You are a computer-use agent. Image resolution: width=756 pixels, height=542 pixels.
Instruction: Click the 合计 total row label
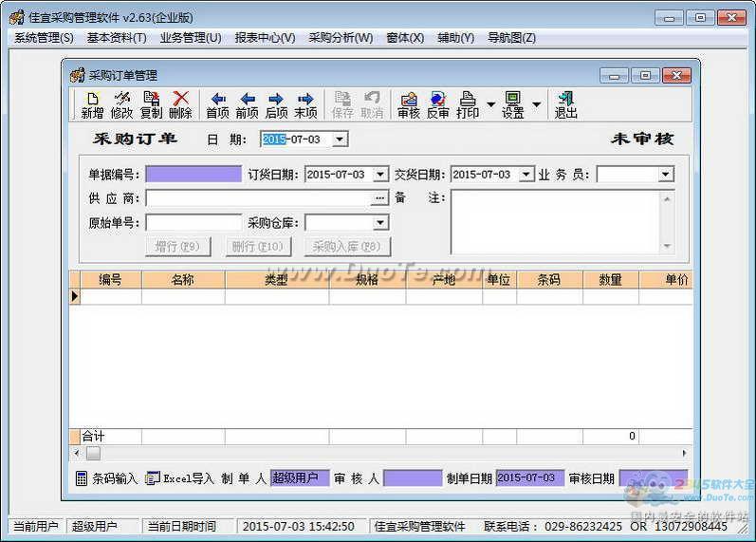pyautogui.click(x=93, y=437)
